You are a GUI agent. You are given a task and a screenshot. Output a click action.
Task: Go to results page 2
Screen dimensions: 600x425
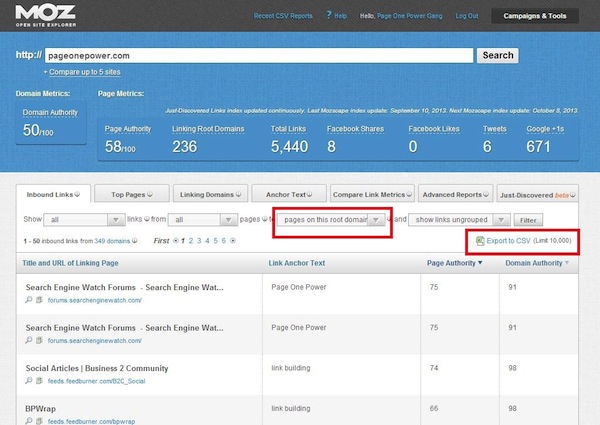pyautogui.click(x=191, y=241)
